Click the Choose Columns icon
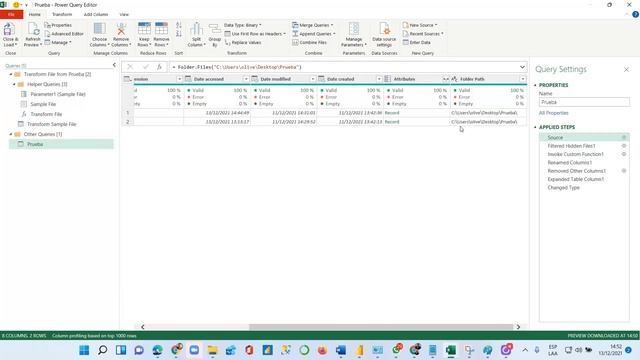This screenshot has height=360, width=640. 99,29
